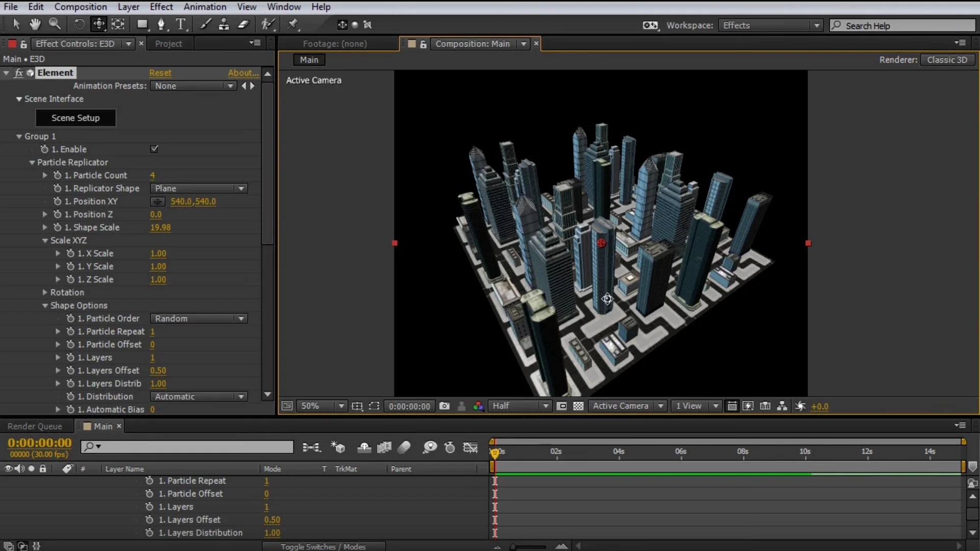Switch to the Project tab

[x=169, y=43]
